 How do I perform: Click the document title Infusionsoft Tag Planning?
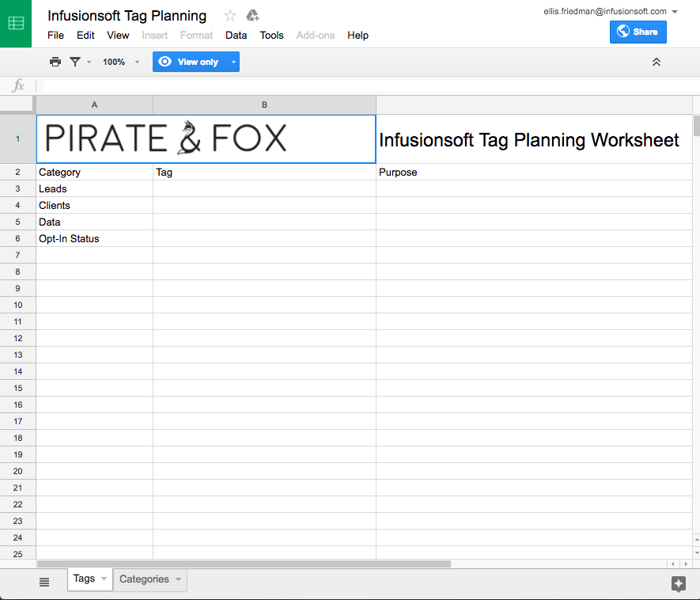(127, 16)
